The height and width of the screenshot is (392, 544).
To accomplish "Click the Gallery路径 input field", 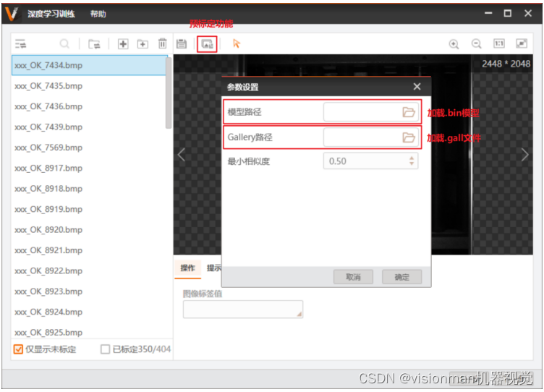I will 370,137.
